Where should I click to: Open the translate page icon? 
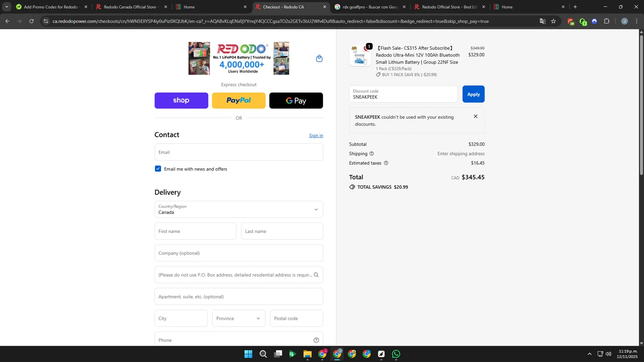(x=542, y=21)
